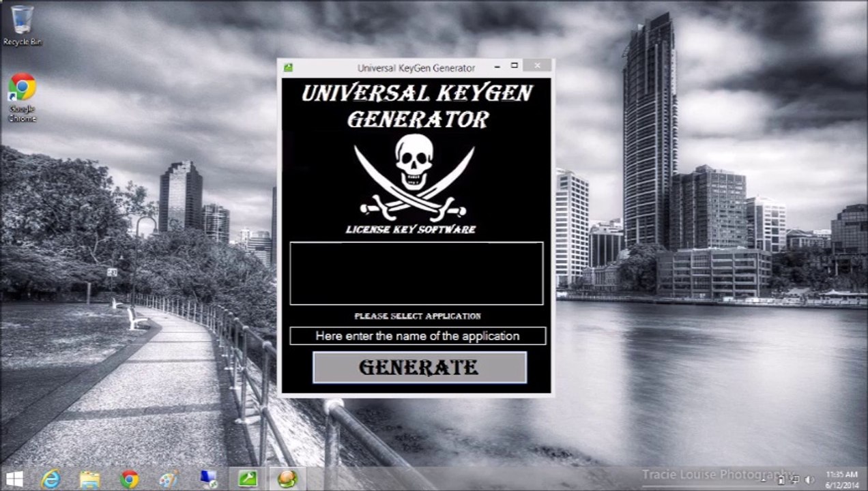Select the Google Chrome desktop shortcut
Screen dimensions: 868x491
[x=22, y=98]
